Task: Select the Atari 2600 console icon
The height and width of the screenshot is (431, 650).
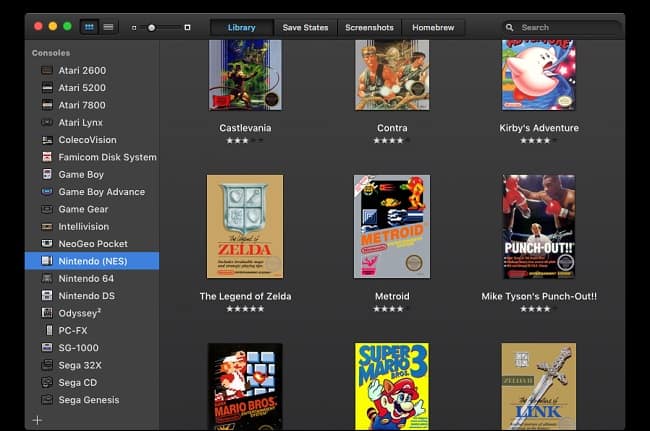Action: (x=47, y=70)
